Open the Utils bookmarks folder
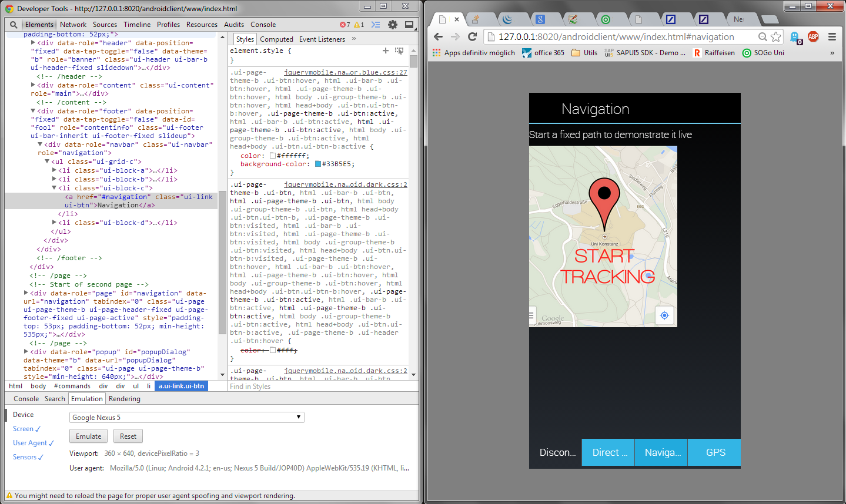The width and height of the screenshot is (846, 504). click(x=584, y=53)
